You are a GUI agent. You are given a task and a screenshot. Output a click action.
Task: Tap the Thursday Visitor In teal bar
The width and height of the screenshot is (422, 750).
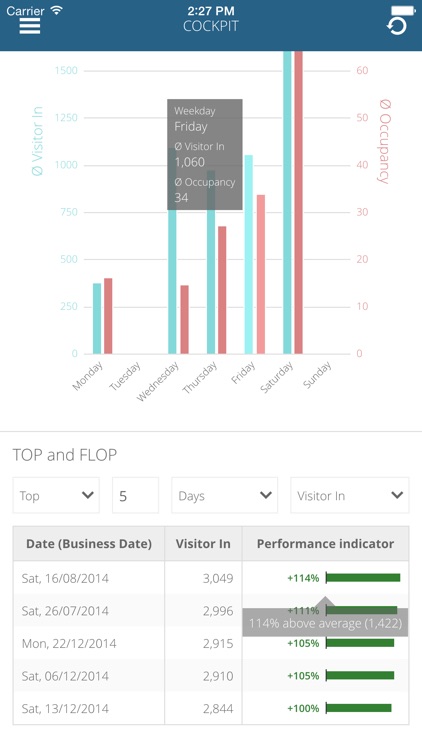click(211, 262)
